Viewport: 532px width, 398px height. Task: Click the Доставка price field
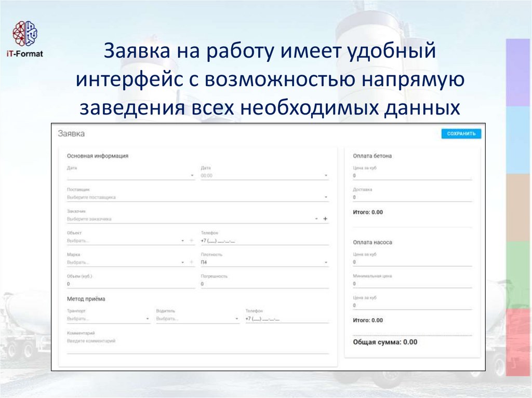coord(412,198)
